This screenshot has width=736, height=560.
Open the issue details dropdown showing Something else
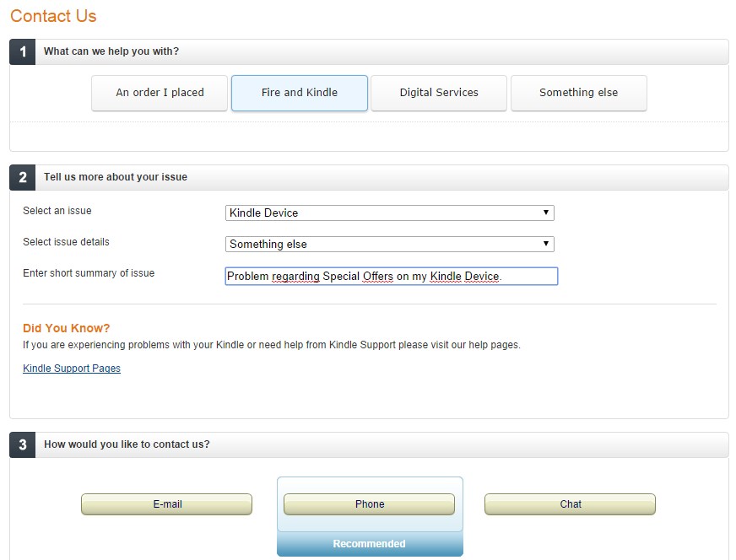pos(390,244)
